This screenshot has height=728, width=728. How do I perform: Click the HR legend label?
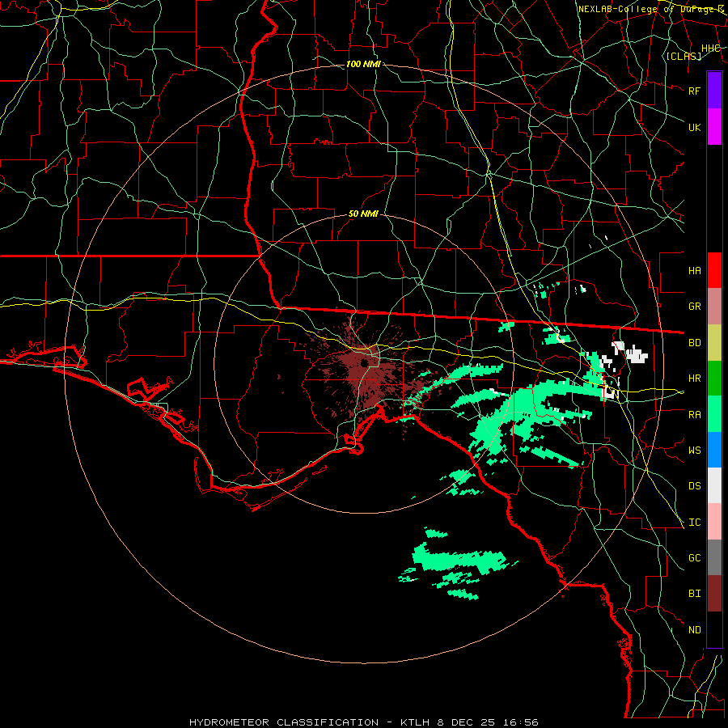(x=695, y=379)
